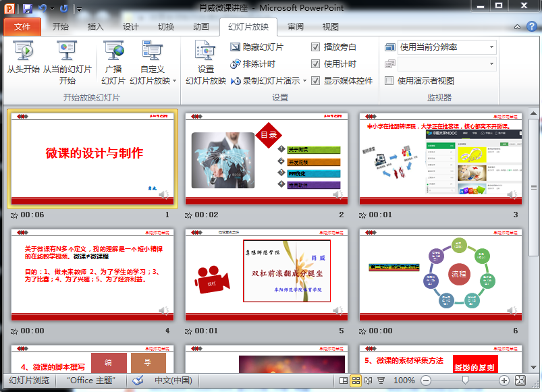This screenshot has height=392, width=542.
Task: Click the spell check icon in status bar
Action: click(x=138, y=381)
